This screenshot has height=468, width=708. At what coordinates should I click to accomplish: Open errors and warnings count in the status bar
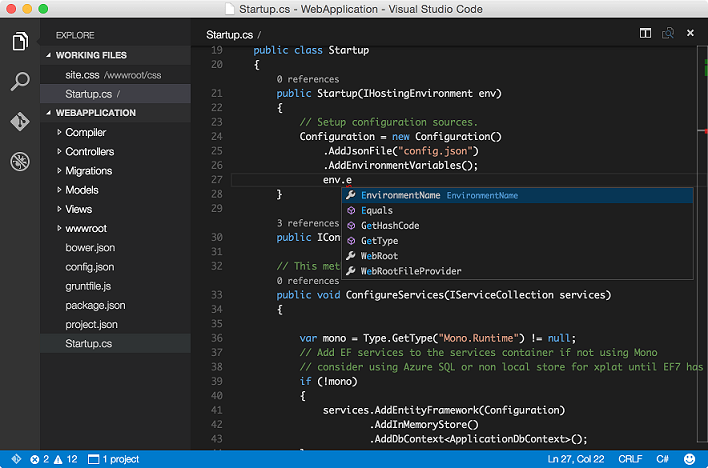[54, 459]
